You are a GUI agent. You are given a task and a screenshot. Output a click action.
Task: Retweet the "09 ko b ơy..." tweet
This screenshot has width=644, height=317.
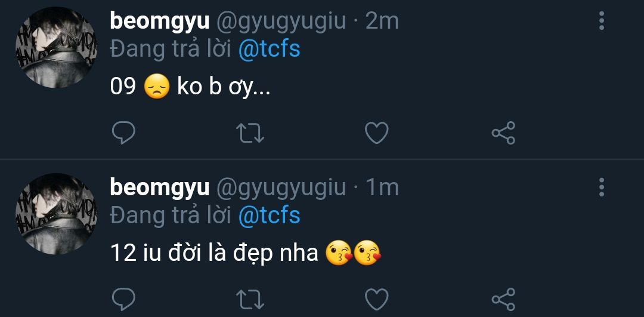tap(250, 133)
